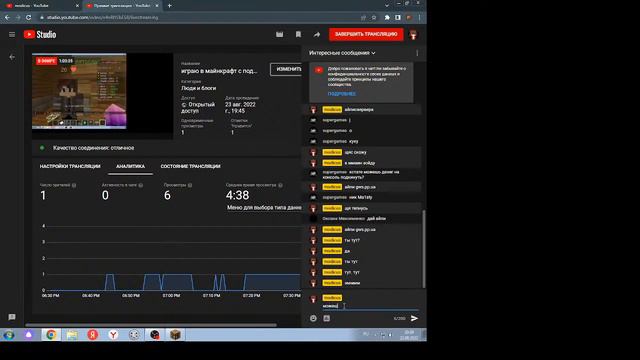The height and width of the screenshot is (360, 640).
Task: Click the ИЗМЕНИТЬ edit button
Action: click(287, 69)
